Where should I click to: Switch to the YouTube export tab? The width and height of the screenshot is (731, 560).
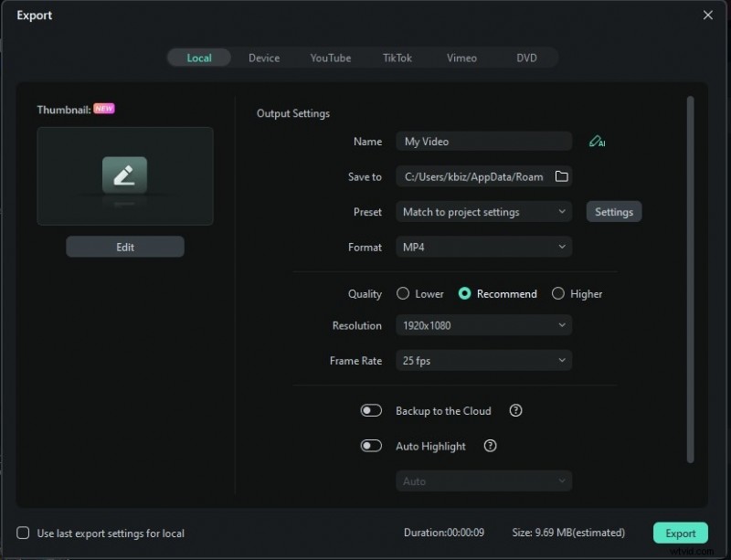pos(330,57)
